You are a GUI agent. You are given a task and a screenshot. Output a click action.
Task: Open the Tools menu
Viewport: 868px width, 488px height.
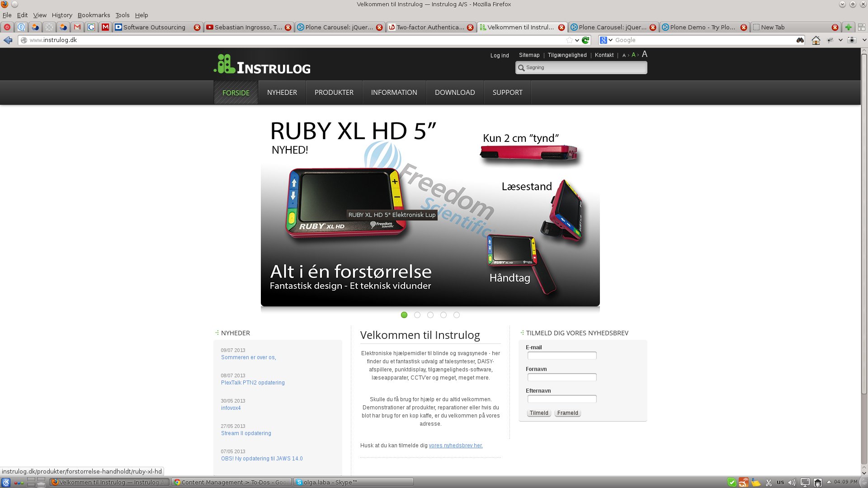click(x=122, y=15)
